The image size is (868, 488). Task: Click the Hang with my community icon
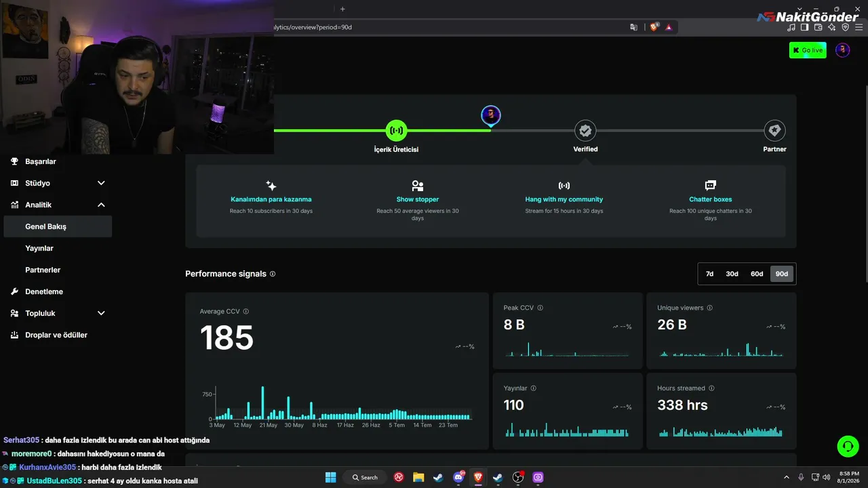[564, 185]
